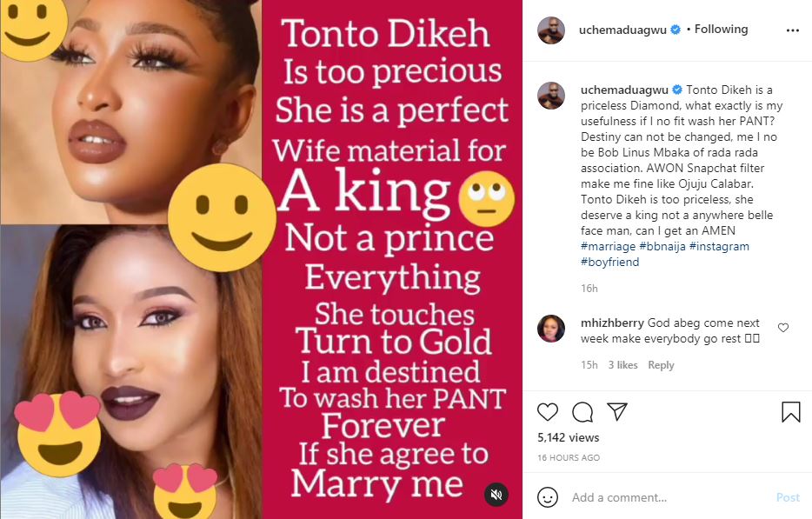812x519 pixels.
Task: Share post via paper plane icon
Action: (617, 411)
